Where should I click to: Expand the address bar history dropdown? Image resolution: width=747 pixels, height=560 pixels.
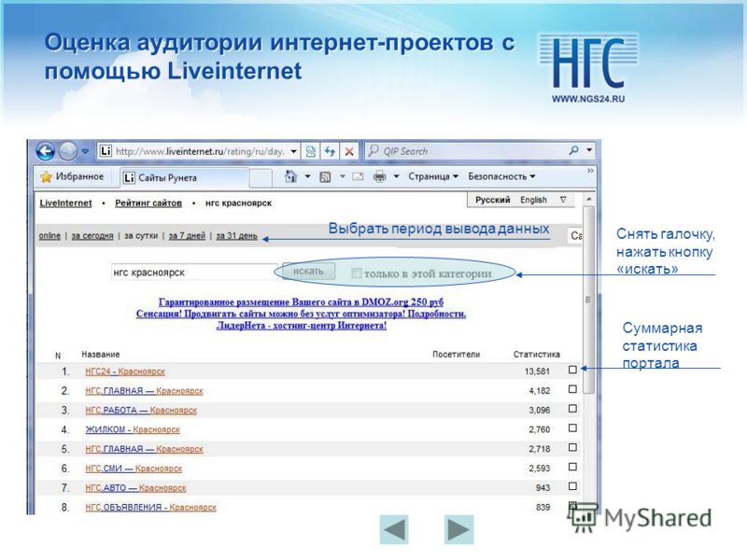coord(294,151)
